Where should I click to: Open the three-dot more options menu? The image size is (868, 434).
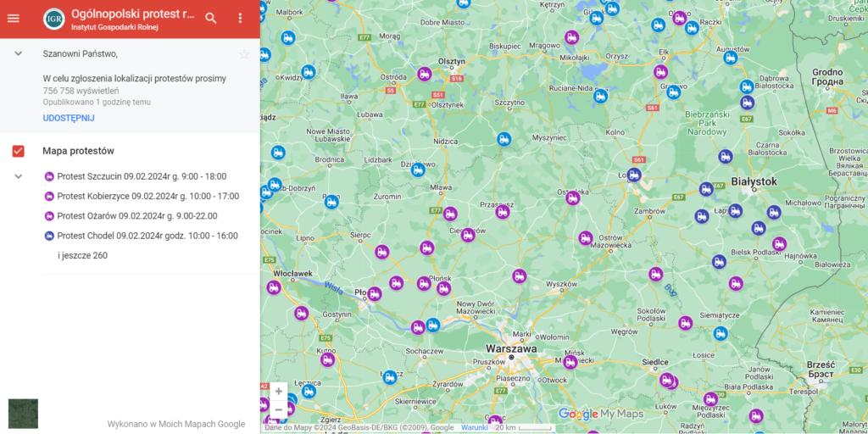coord(240,19)
